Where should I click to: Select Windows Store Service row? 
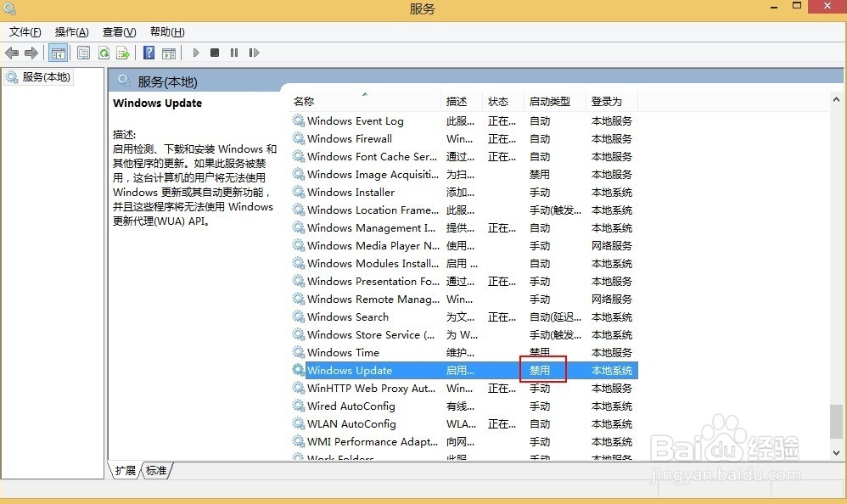[464, 335]
